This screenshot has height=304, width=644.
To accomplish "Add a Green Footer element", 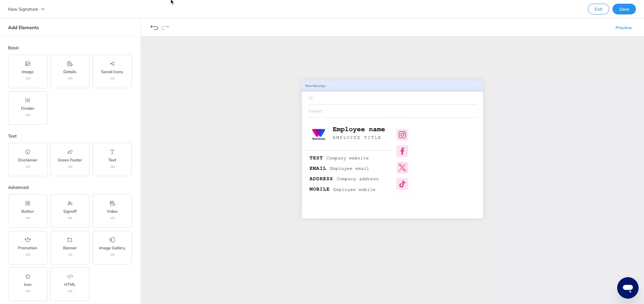I will (70, 159).
